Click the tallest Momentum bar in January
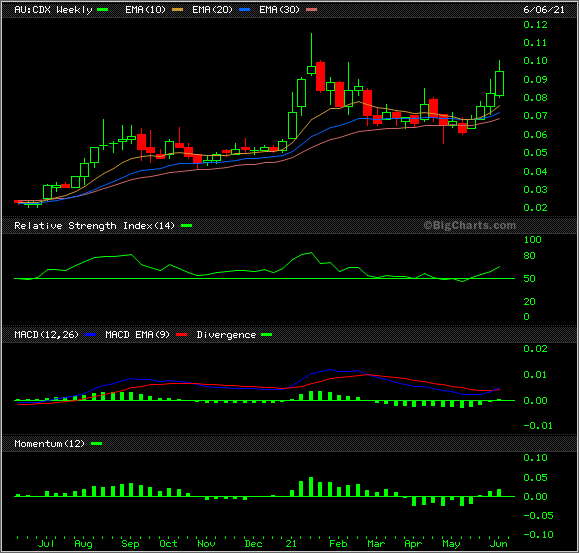Image resolution: width=579 pixels, height=553 pixels. [x=311, y=487]
